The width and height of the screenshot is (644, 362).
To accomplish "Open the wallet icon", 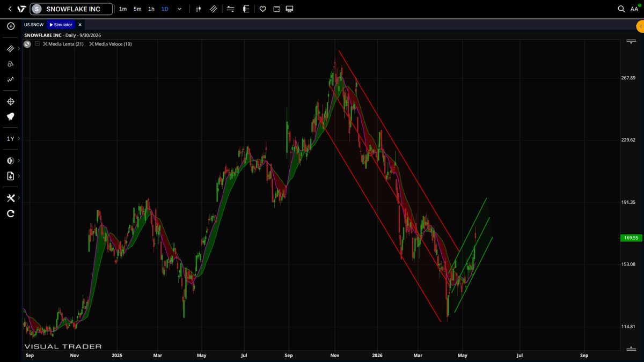I will (276, 9).
